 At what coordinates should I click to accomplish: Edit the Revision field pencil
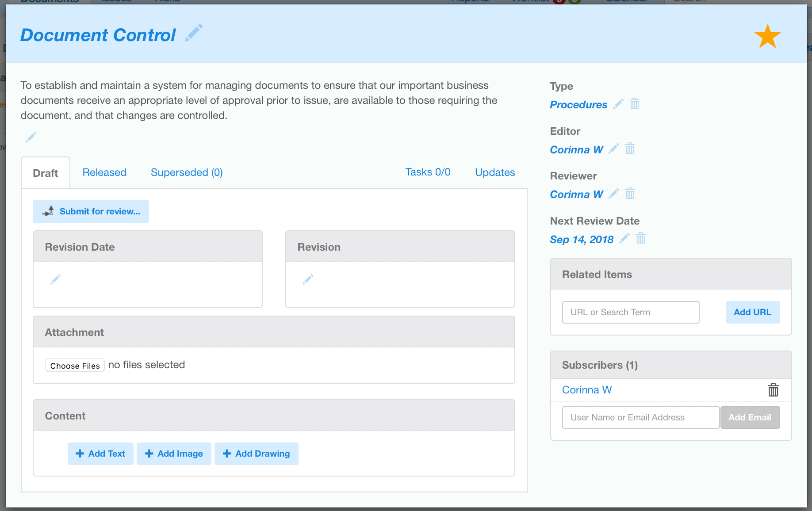click(308, 279)
